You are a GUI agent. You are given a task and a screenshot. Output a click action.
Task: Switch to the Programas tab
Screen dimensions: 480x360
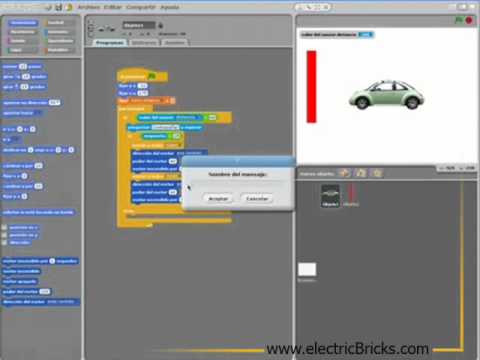click(110, 43)
